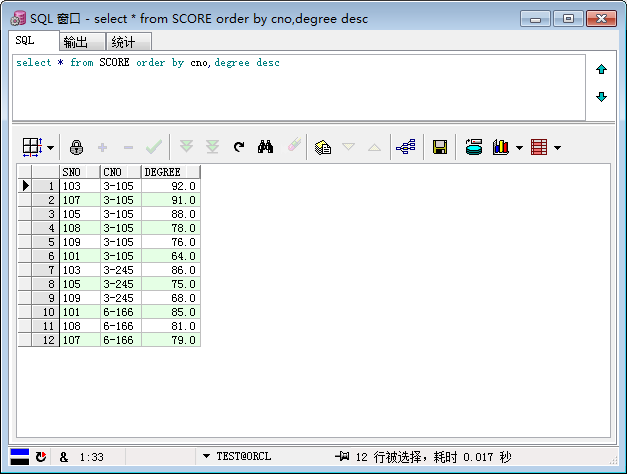Open the chart bar graph icon
The width and height of the screenshot is (627, 474).
[501, 147]
